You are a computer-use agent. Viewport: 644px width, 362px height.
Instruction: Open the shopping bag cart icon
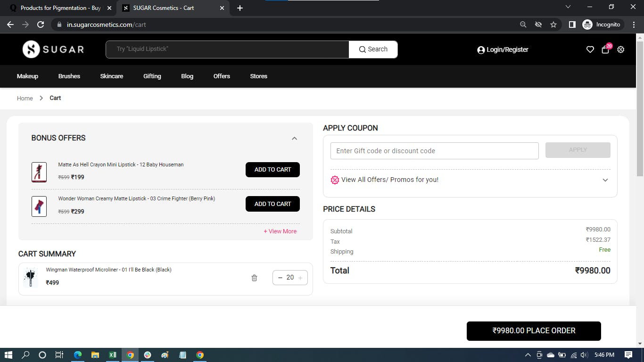(x=605, y=49)
